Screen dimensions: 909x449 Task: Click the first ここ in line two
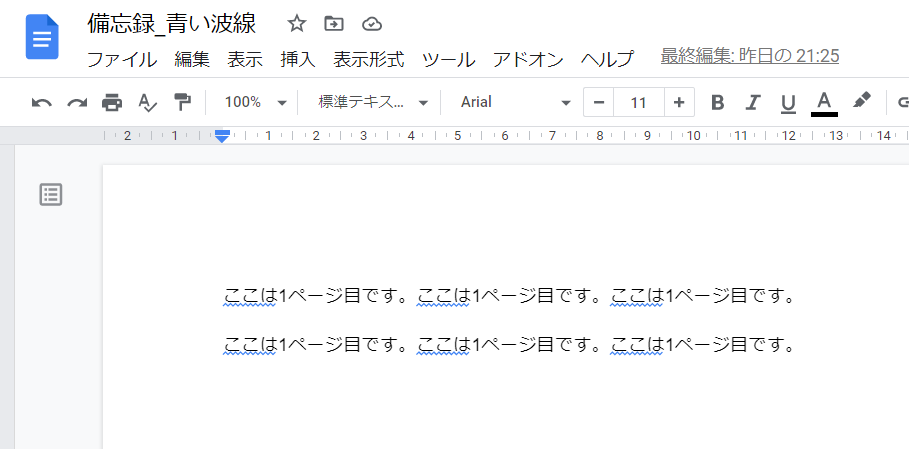241,345
